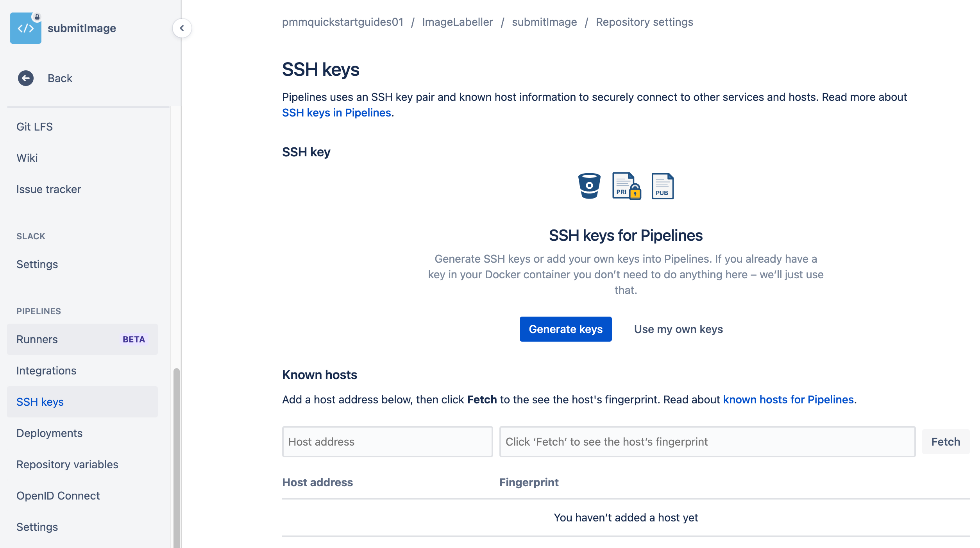Click the collapse sidebar chevron arrow
The image size is (980, 548).
[x=182, y=28]
